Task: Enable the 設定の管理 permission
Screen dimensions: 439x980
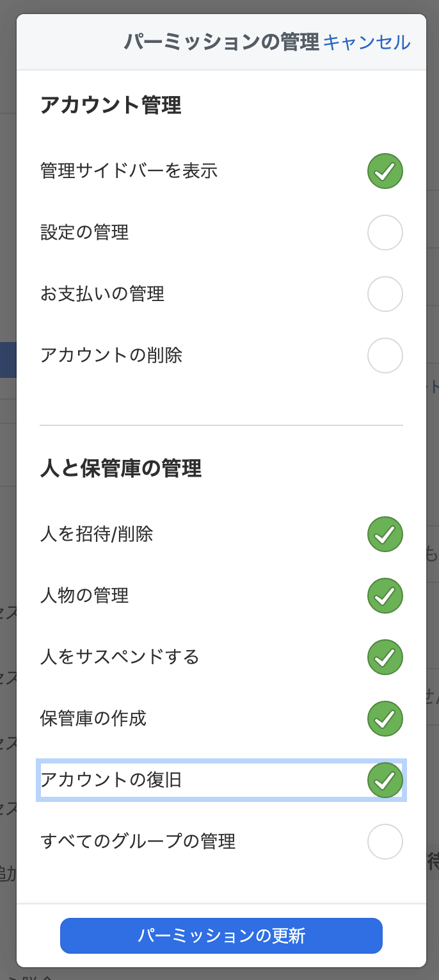Action: (x=385, y=233)
